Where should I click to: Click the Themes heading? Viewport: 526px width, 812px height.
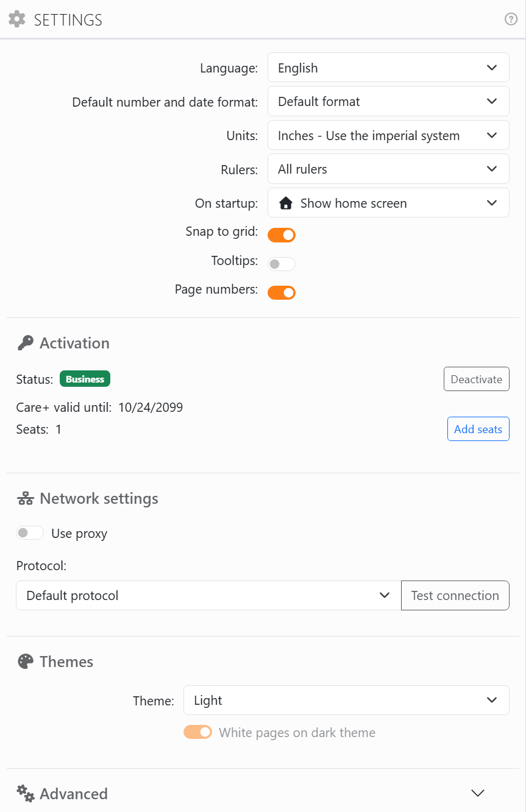click(66, 662)
